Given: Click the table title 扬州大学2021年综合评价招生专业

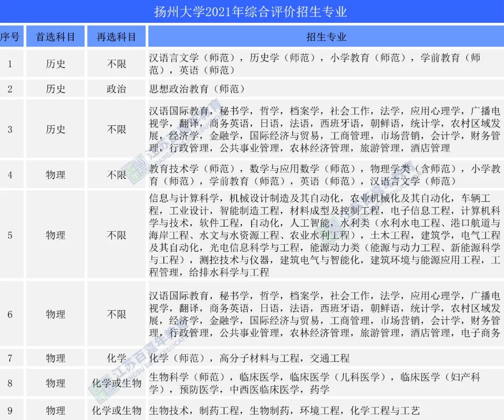Looking at the screenshot, I should pos(252,11).
